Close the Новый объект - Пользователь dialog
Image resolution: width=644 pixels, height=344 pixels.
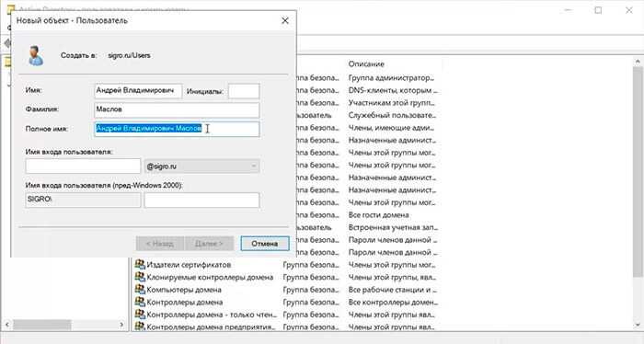tap(285, 20)
